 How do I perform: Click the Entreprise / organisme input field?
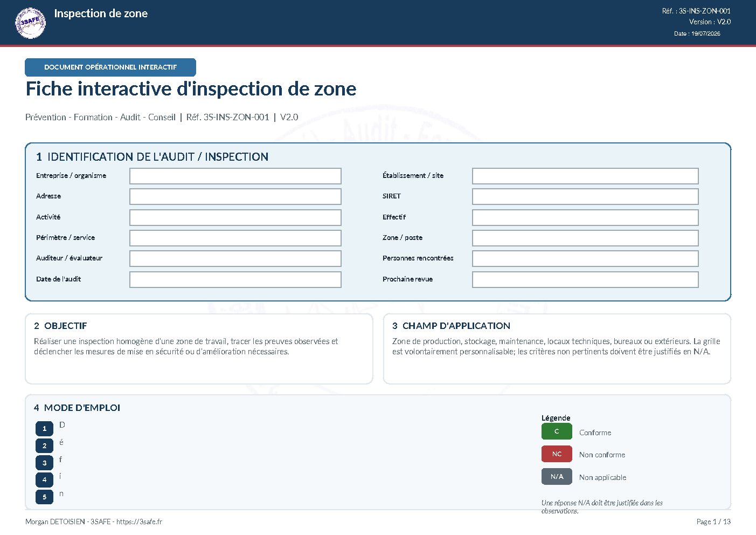point(235,176)
